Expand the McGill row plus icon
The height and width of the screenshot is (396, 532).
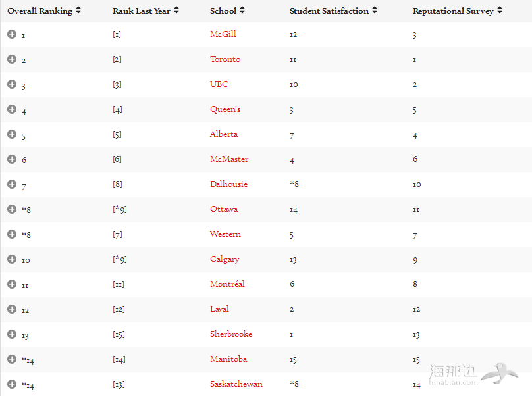12,34
